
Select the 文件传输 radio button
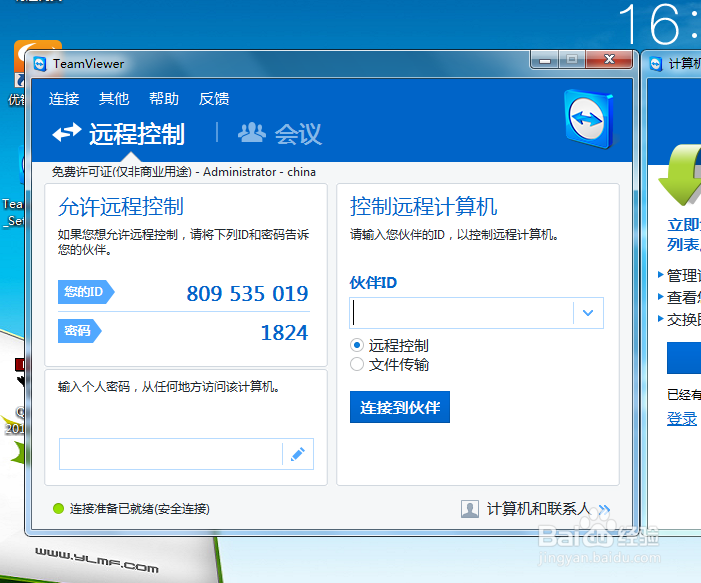[x=357, y=364]
